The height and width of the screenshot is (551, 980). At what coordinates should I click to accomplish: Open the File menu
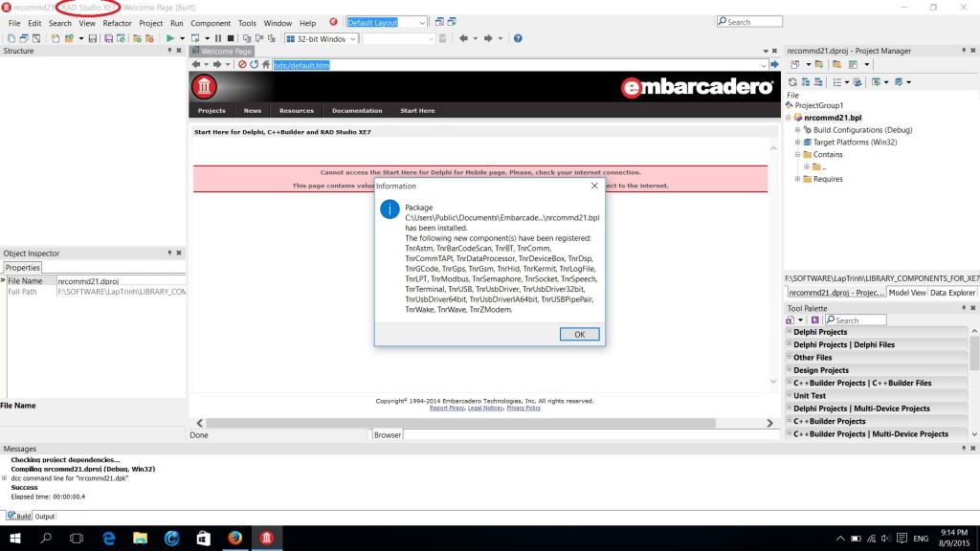(x=14, y=23)
